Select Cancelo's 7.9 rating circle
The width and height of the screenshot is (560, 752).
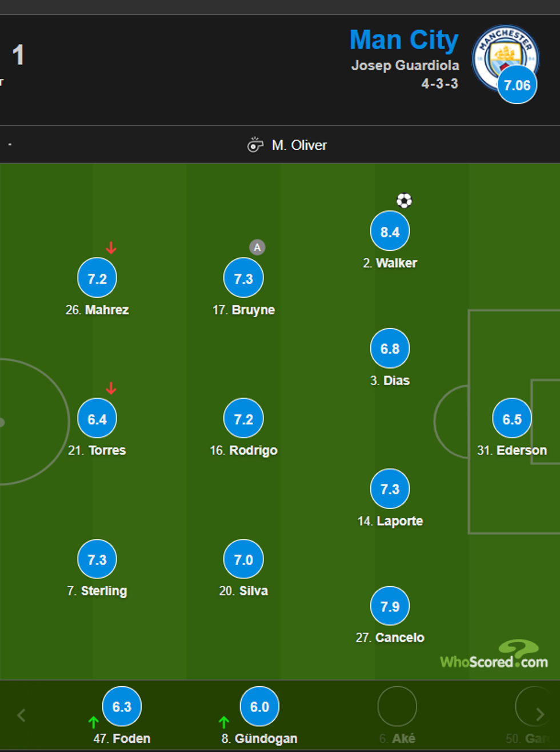[x=390, y=606]
